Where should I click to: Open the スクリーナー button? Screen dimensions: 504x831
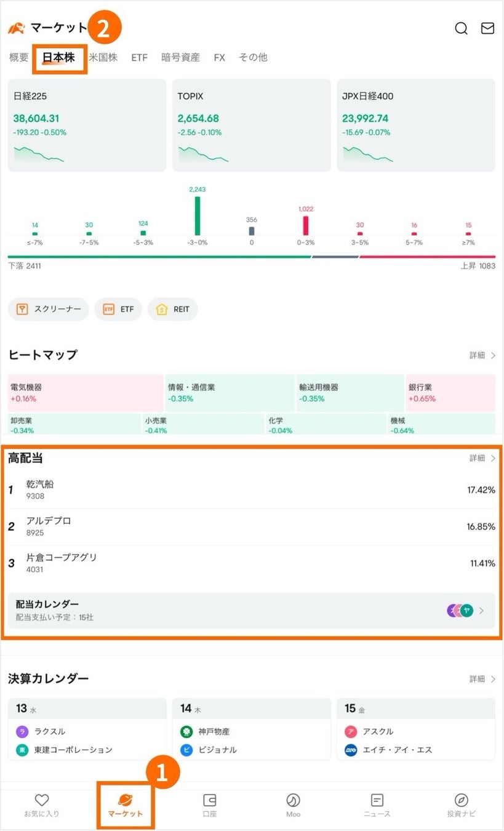click(49, 309)
